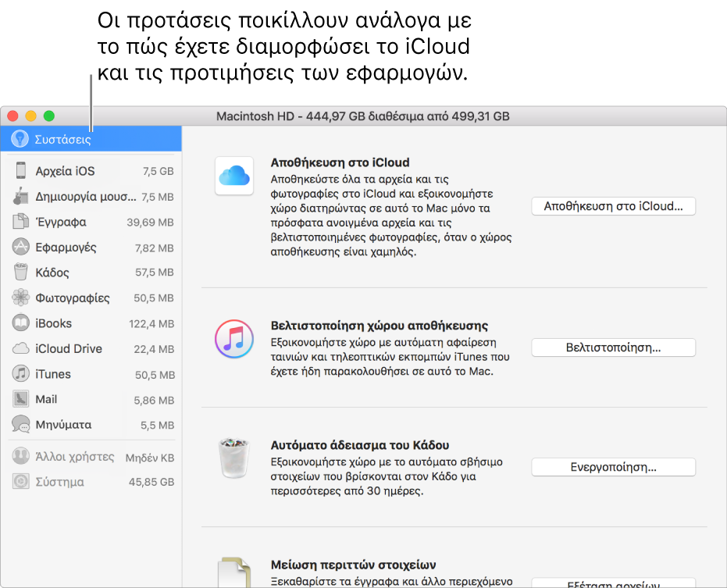This screenshot has height=588, width=727.
Task: Open the Αρχεία iOS category
Action: (x=91, y=171)
